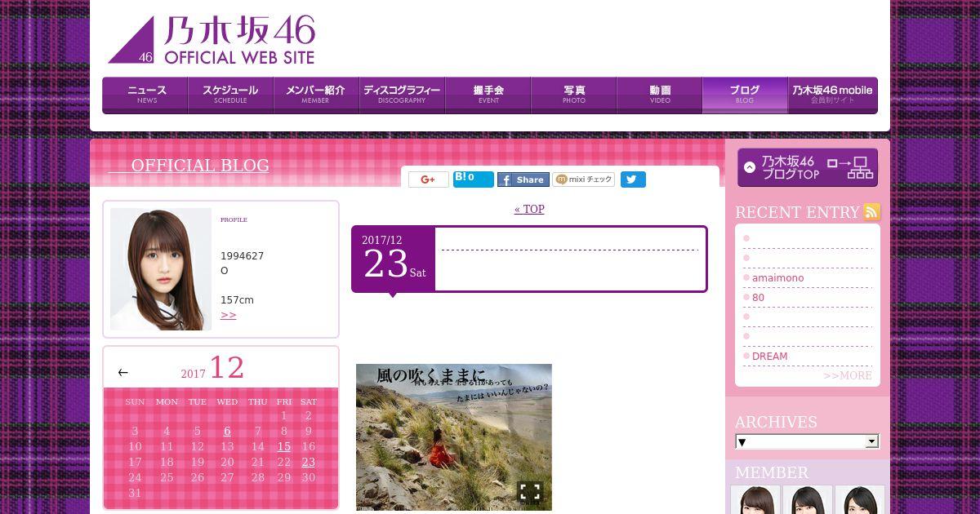This screenshot has width=980, height=514.
Task: Select second member thumbnail under MEMBER
Action: coord(808,499)
